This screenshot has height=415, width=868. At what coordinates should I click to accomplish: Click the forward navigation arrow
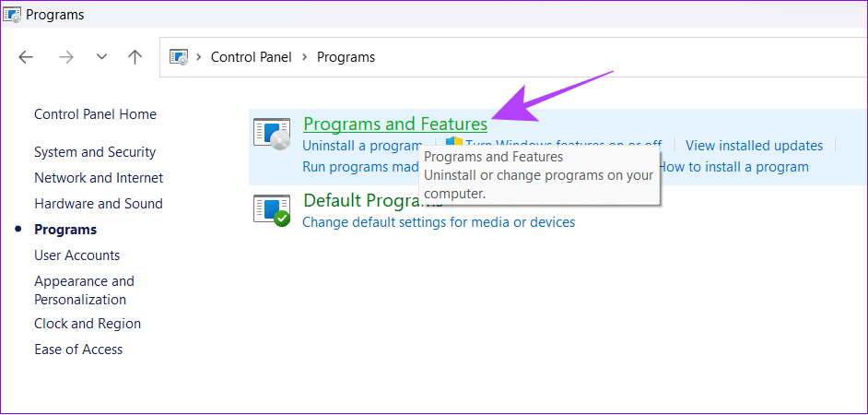[65, 57]
